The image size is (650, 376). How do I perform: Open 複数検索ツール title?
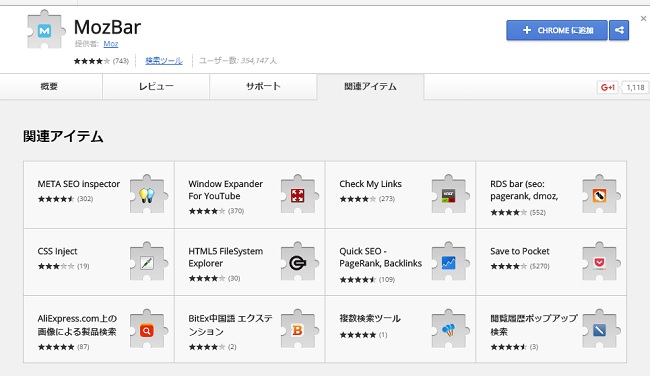[x=370, y=318]
